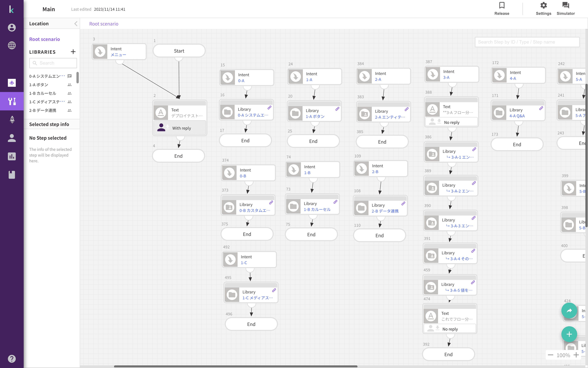Image resolution: width=588 pixels, height=368 pixels.
Task: Select Library 2-A エンティテ step
Action: [383, 112]
